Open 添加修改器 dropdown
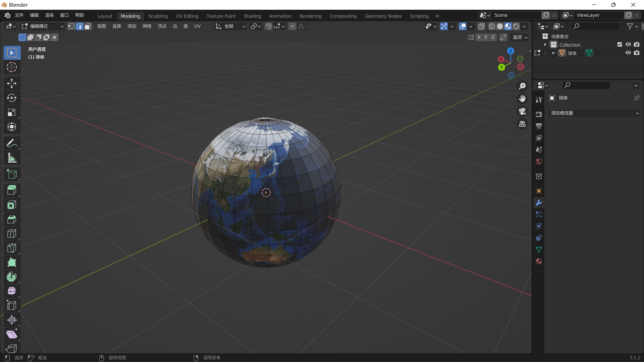Image resolution: width=644 pixels, height=362 pixels. tap(594, 113)
